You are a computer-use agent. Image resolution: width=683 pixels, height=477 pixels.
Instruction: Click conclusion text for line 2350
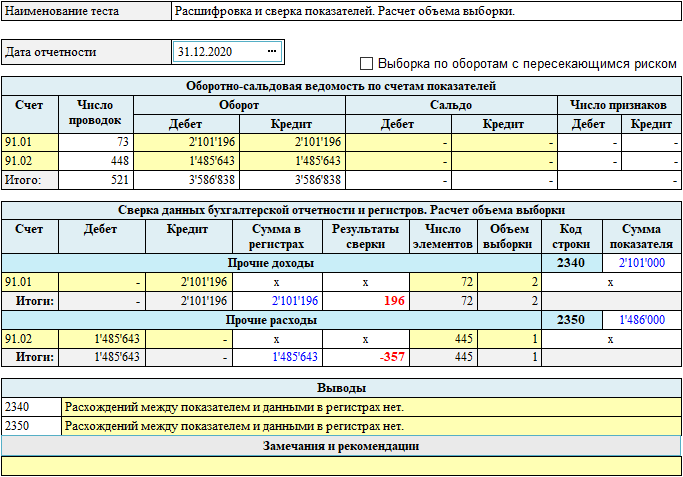(371, 426)
